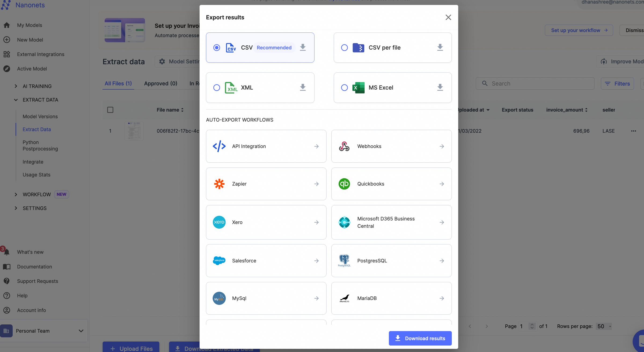Screen dimensions: 644x352
Task: Click the Salesforce integration icon
Action: [x=219, y=261]
